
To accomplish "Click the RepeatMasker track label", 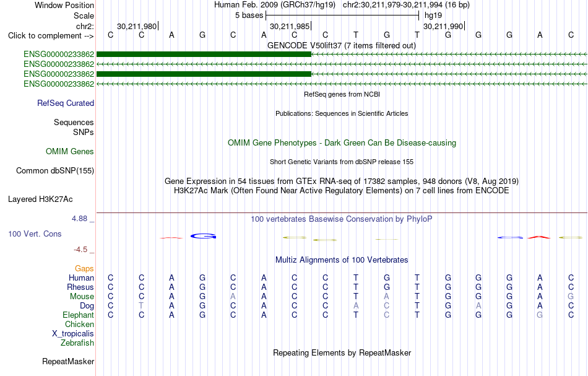I will tap(68, 362).
